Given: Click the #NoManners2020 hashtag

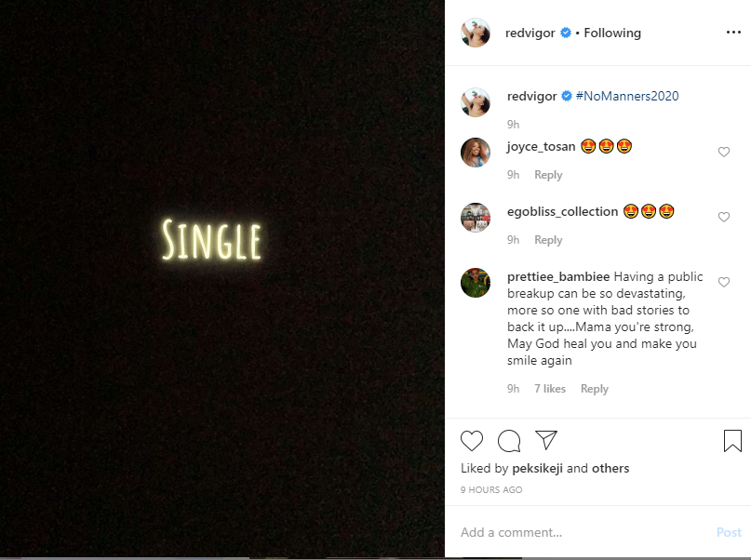Looking at the screenshot, I should tap(627, 96).
